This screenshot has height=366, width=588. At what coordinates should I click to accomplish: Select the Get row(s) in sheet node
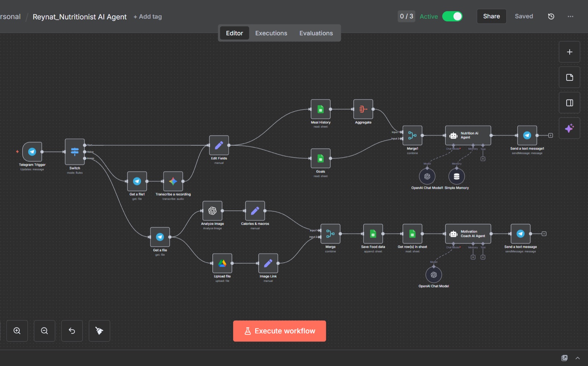point(412,234)
